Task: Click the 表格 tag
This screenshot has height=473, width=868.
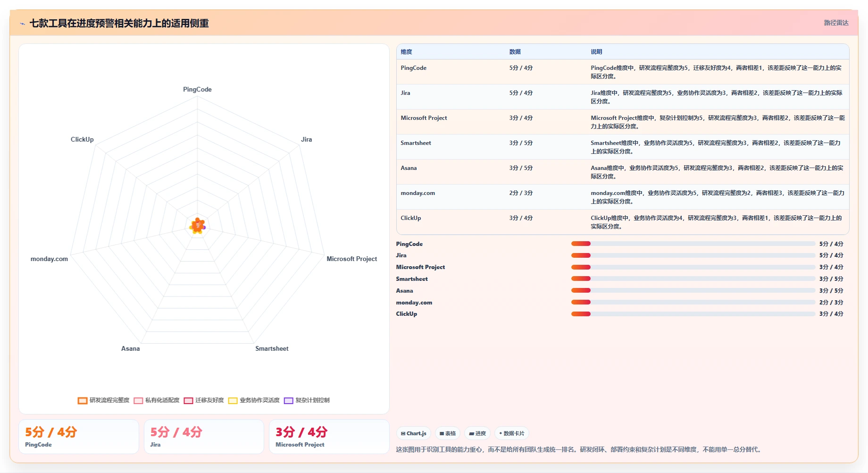Action: pos(448,433)
